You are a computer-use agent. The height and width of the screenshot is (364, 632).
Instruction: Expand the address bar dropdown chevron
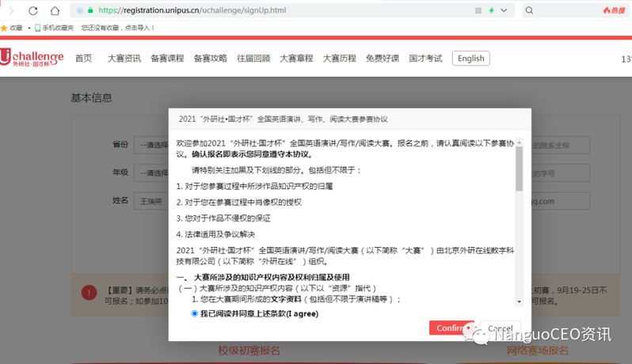[x=504, y=10]
